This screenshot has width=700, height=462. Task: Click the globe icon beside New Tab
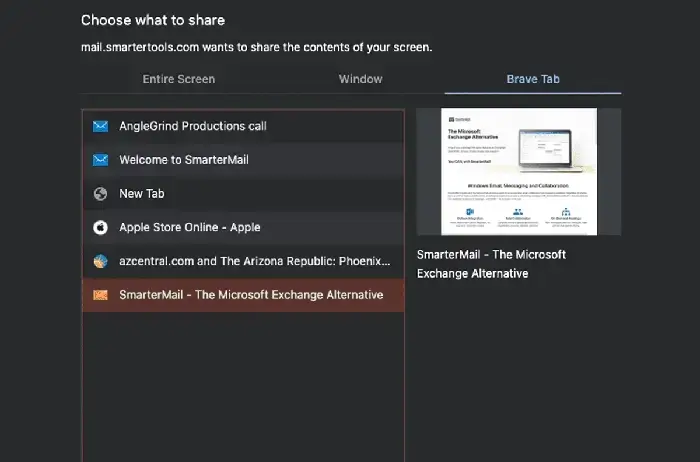pos(100,194)
